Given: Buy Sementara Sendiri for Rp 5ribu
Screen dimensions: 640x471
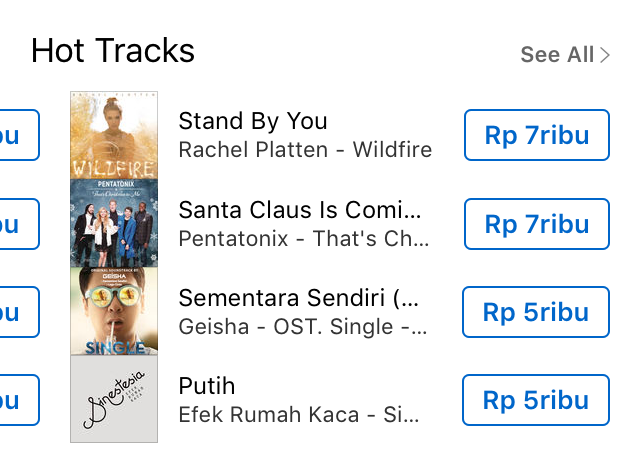Looking at the screenshot, I should [x=536, y=312].
